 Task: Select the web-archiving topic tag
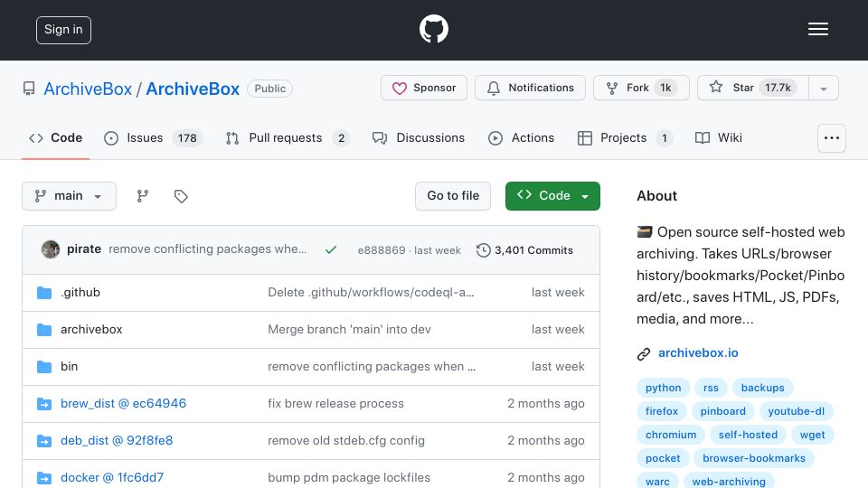(x=729, y=482)
